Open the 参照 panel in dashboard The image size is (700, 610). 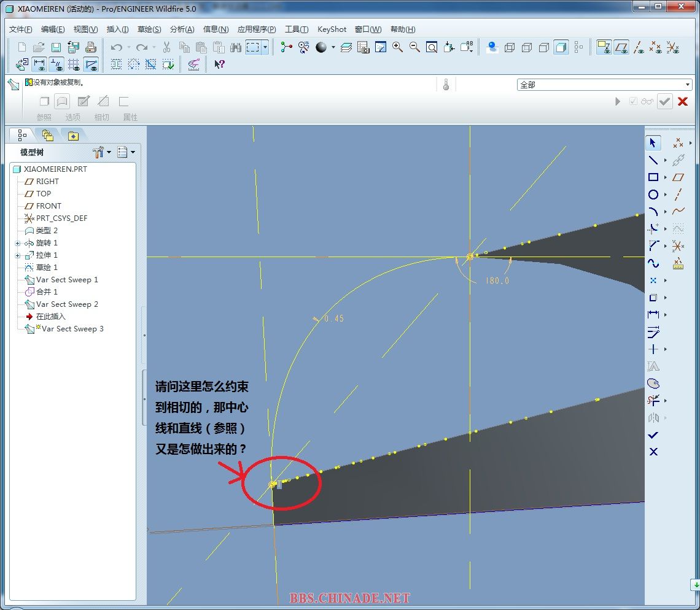[x=44, y=117]
